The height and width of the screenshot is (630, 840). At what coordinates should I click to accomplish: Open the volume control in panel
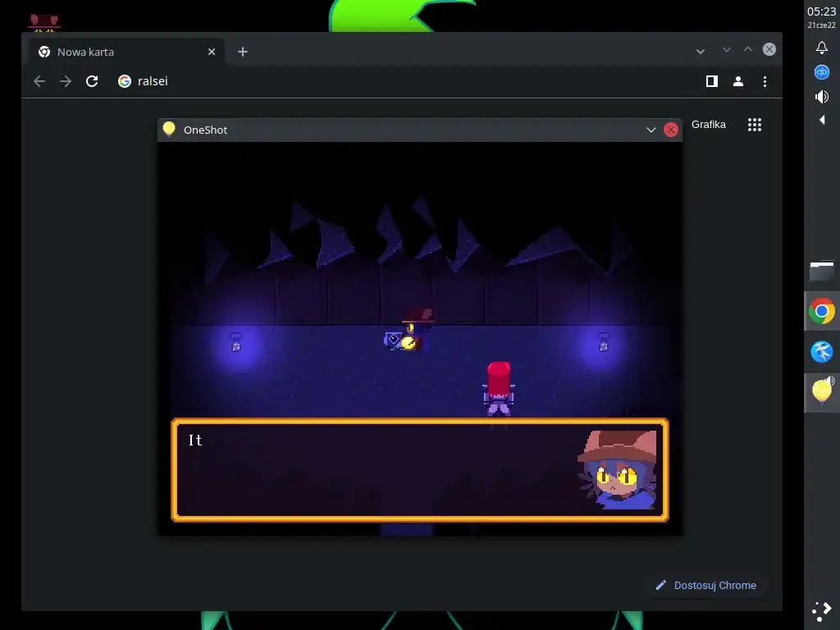click(822, 97)
